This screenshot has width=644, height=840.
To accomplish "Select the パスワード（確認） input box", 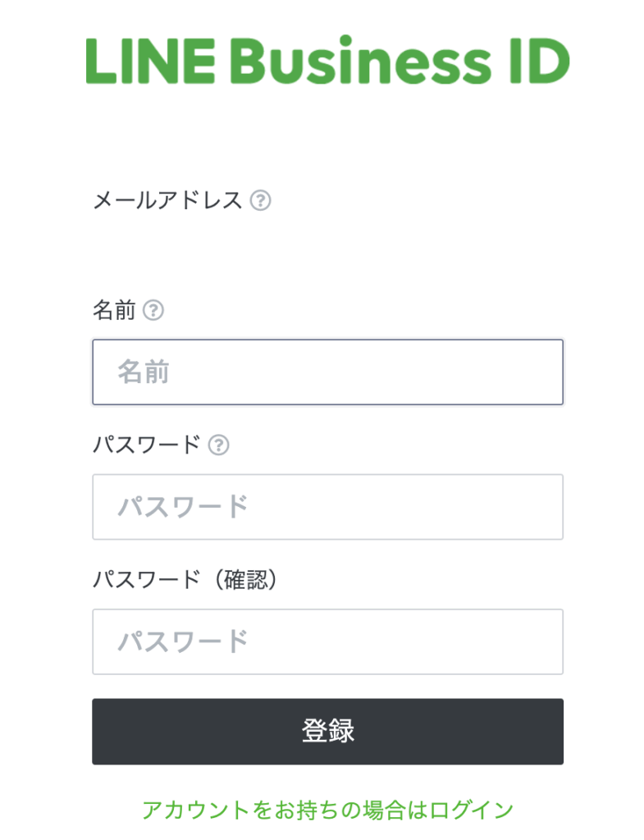I will [327, 641].
